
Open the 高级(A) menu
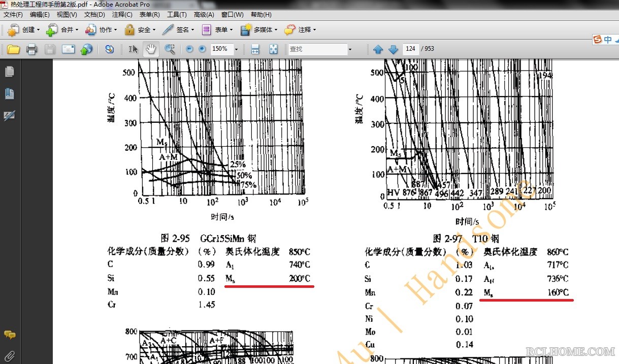(x=204, y=15)
